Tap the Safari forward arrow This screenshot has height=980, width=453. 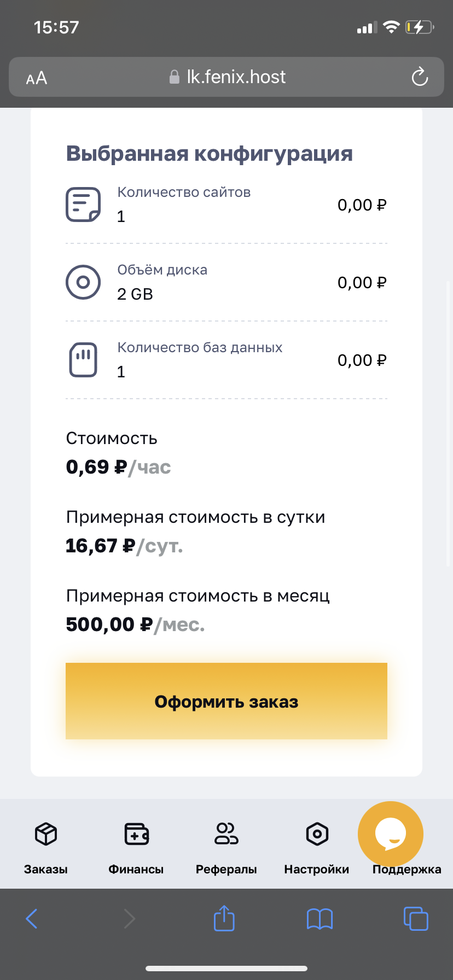click(129, 919)
